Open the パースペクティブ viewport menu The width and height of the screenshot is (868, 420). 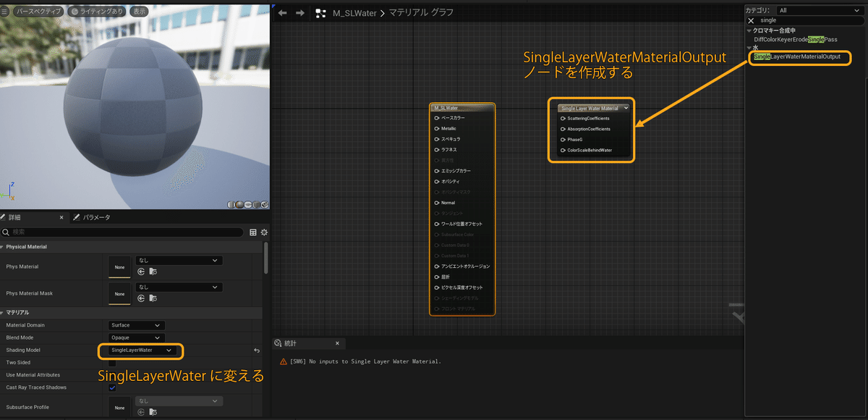38,12
